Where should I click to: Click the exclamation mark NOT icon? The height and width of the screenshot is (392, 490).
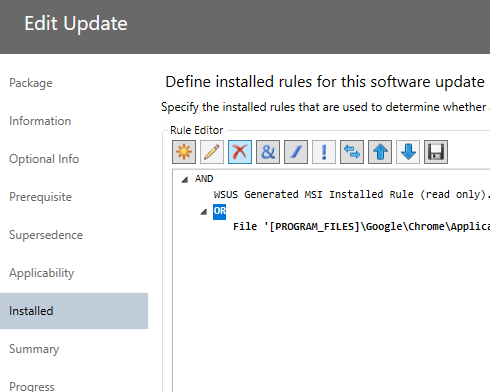click(x=324, y=152)
